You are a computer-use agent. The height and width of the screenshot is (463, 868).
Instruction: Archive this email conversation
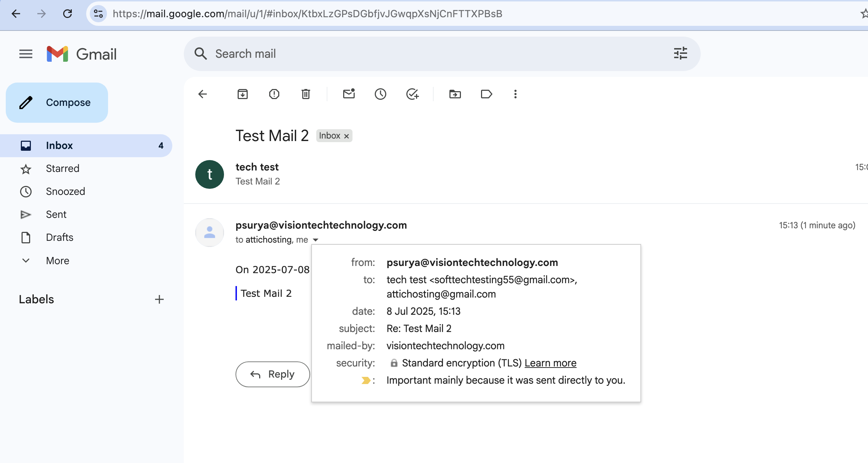pyautogui.click(x=243, y=94)
